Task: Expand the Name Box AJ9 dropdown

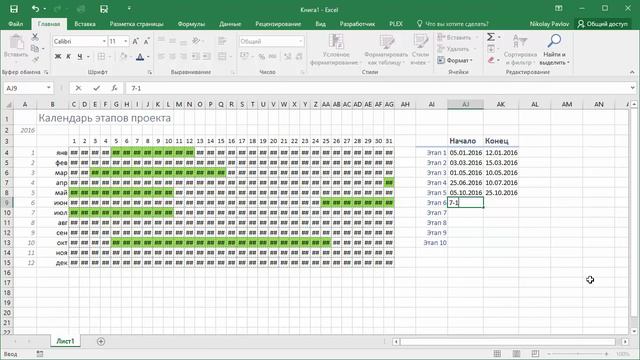Action: 49,88
